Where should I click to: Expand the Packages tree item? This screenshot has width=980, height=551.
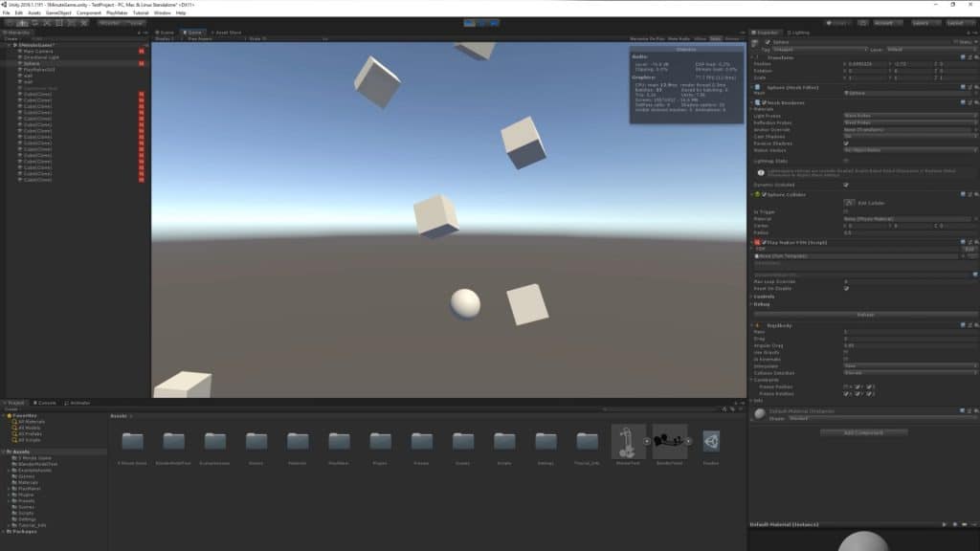4,532
